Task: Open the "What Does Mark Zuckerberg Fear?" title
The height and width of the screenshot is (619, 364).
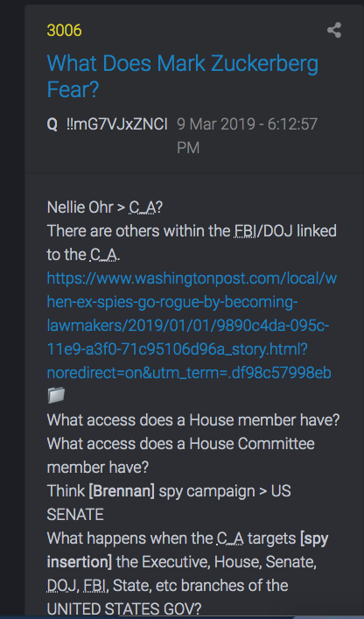Action: coord(183,76)
